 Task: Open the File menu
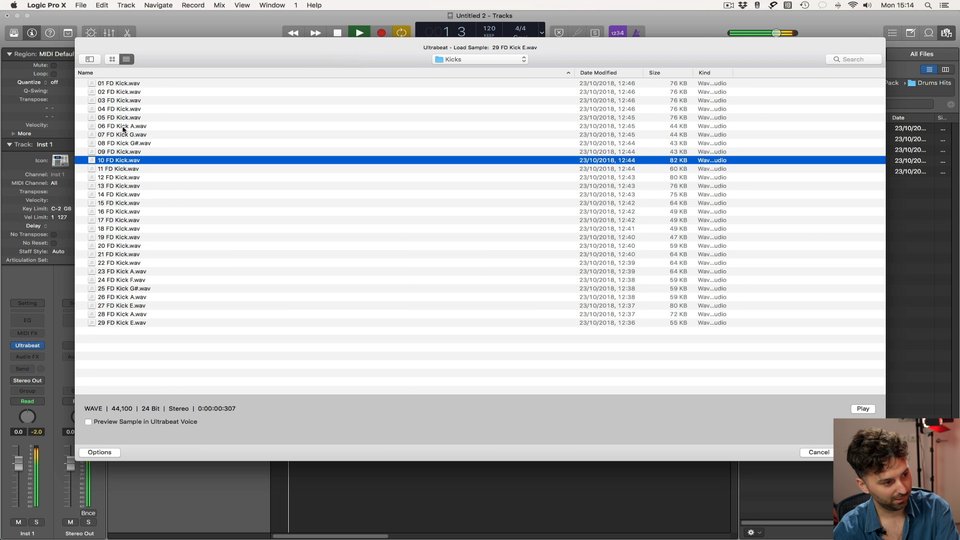(x=80, y=5)
